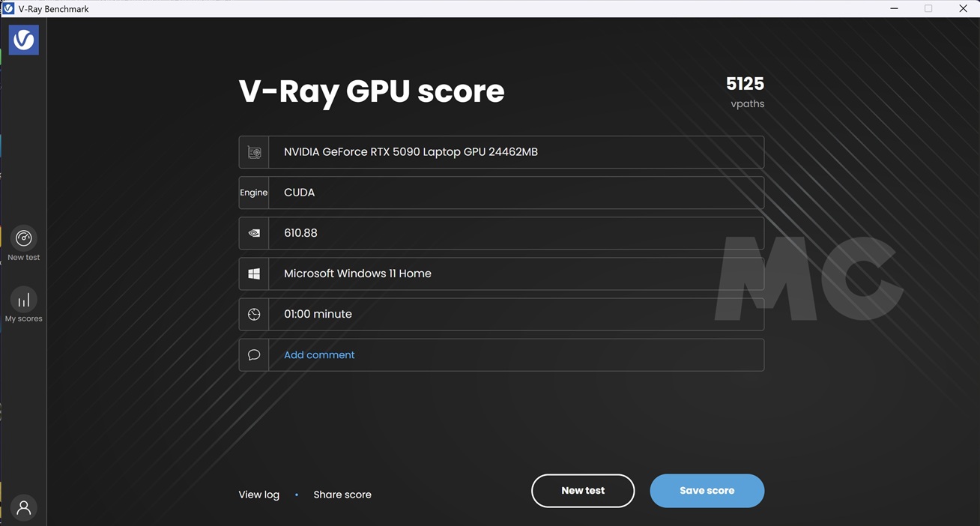Image resolution: width=980 pixels, height=526 pixels.
Task: Open the user account profile icon
Action: [x=24, y=507]
